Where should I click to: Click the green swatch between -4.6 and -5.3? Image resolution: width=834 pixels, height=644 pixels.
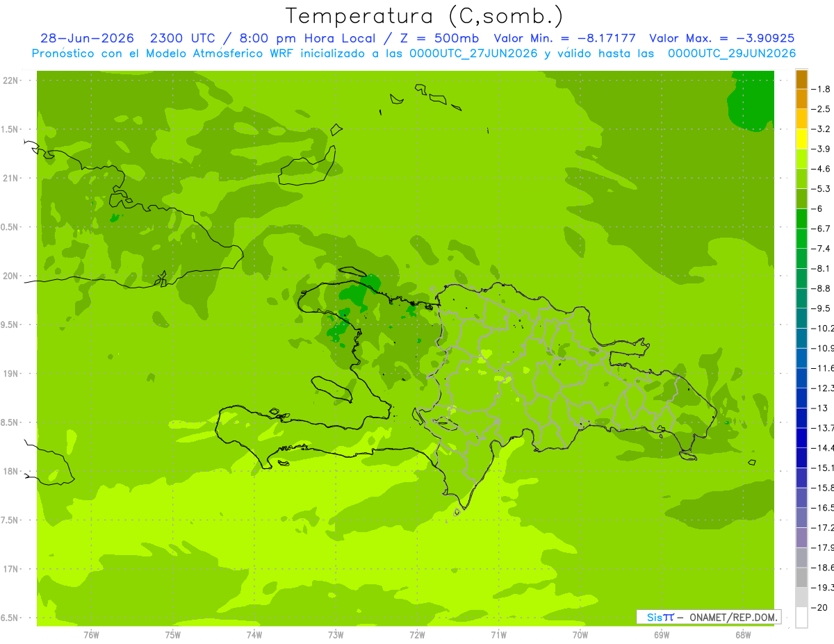pyautogui.click(x=801, y=179)
